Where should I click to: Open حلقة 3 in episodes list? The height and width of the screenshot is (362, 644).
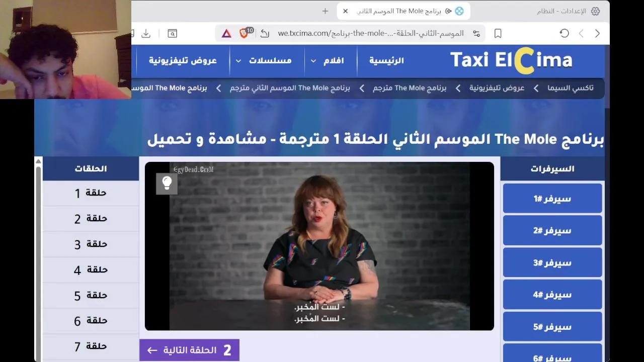click(x=91, y=244)
